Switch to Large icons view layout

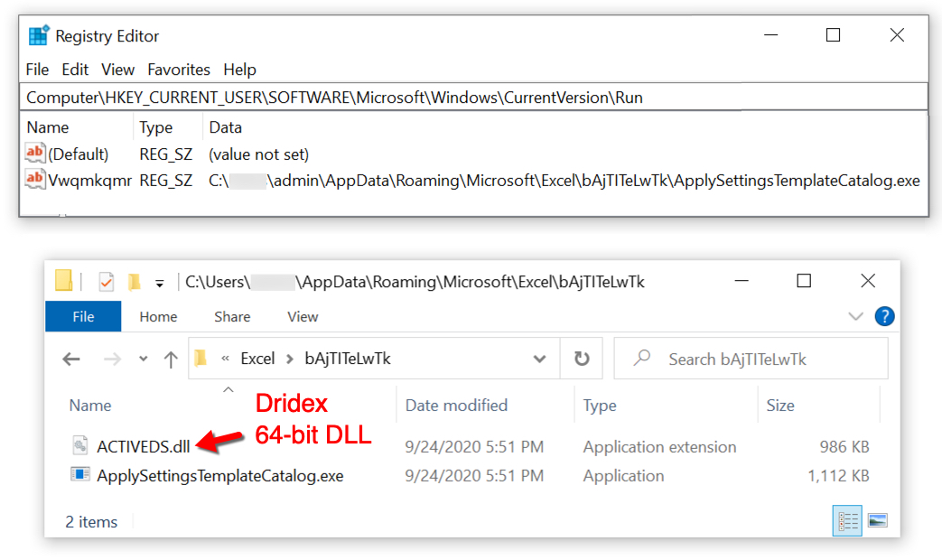tap(878, 520)
